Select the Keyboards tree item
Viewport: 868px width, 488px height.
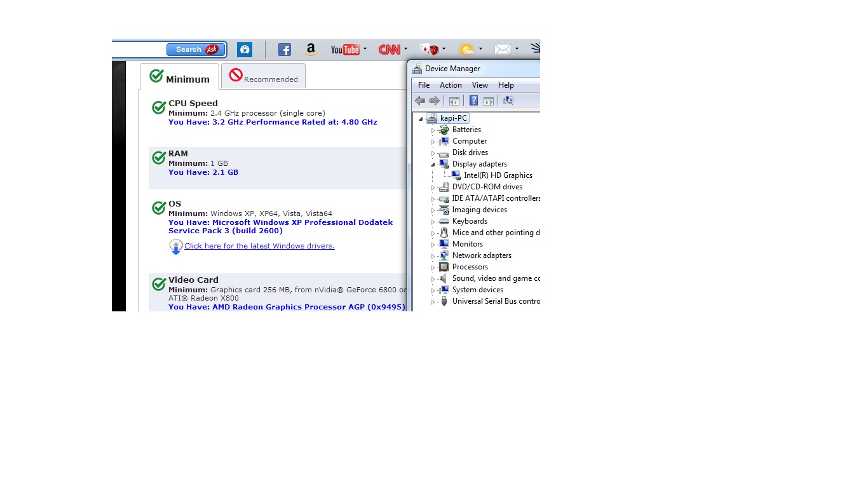point(470,221)
